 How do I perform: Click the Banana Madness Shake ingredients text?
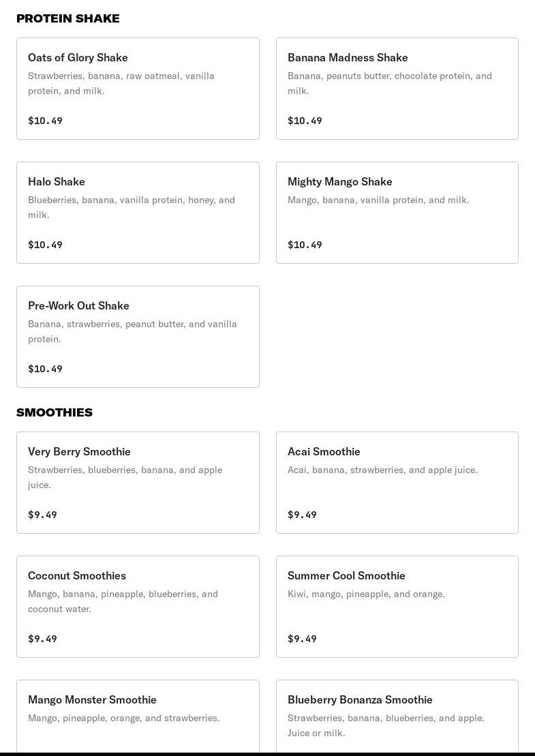tap(389, 83)
